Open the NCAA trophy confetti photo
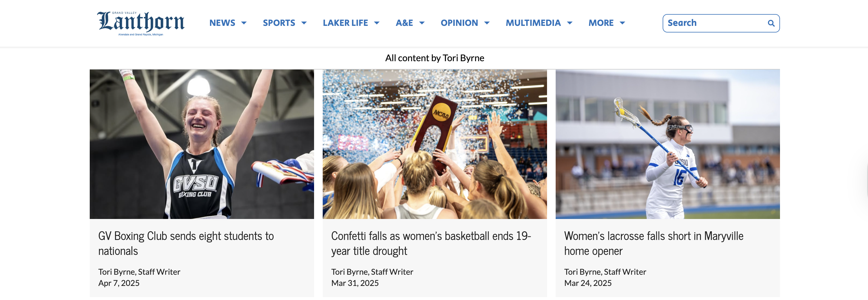Screen dimensions: 868x300 click(x=434, y=144)
